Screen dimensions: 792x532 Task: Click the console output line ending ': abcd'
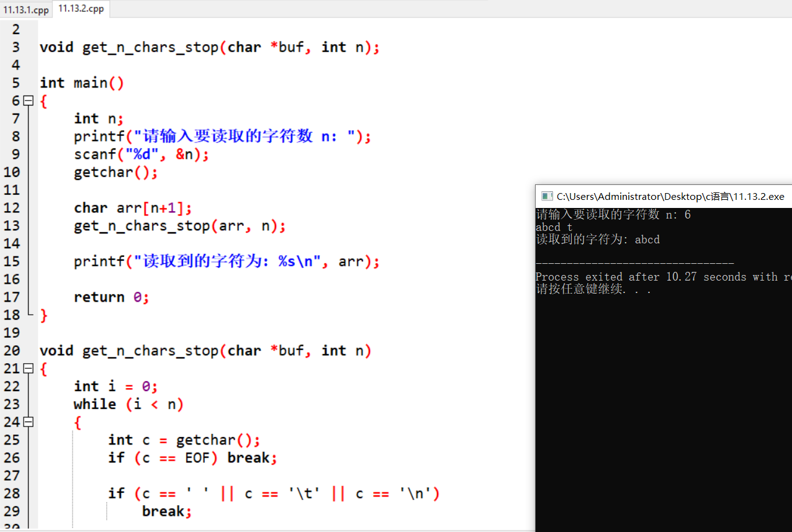coord(598,240)
